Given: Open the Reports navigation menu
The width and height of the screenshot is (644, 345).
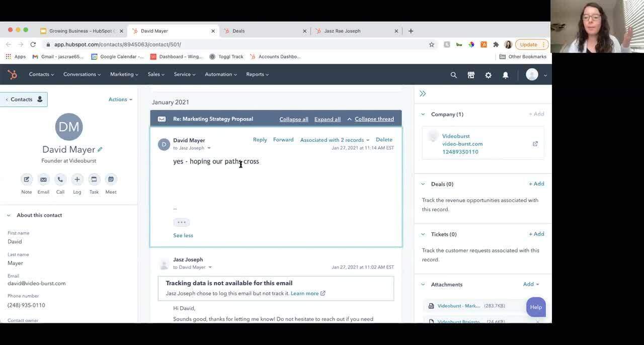Looking at the screenshot, I should [257, 74].
